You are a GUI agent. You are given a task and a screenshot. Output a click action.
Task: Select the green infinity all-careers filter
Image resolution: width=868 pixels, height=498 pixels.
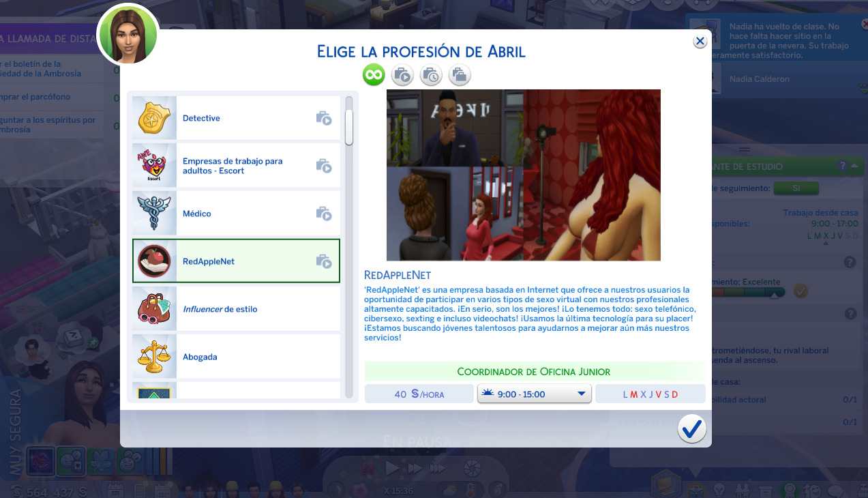pos(374,75)
